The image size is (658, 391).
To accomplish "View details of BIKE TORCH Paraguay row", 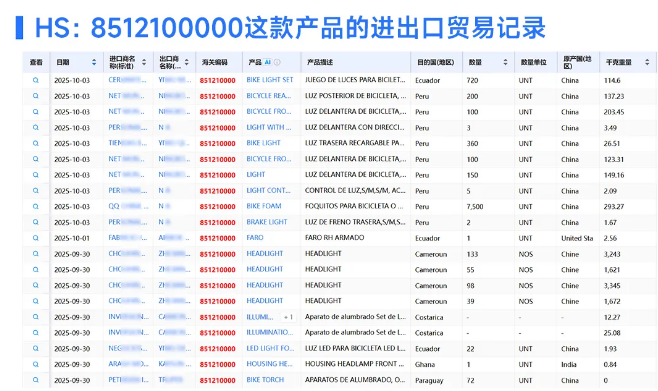I will pos(36,380).
